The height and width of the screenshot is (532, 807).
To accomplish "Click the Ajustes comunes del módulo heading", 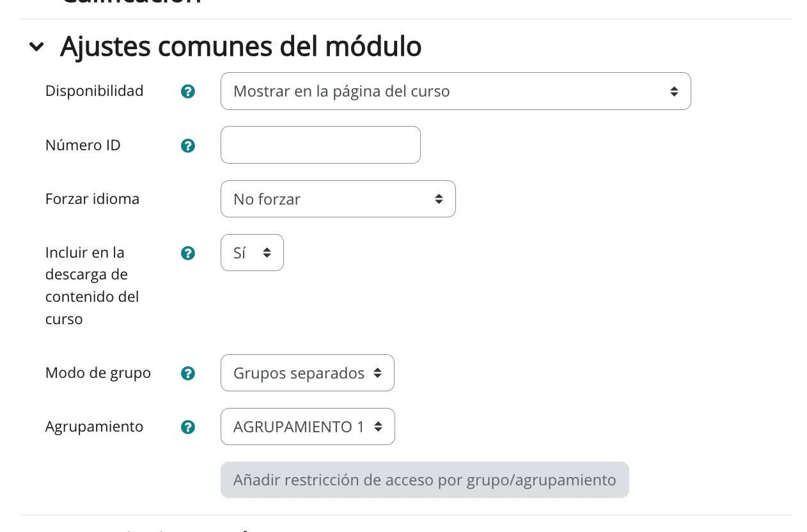I will pos(240,47).
